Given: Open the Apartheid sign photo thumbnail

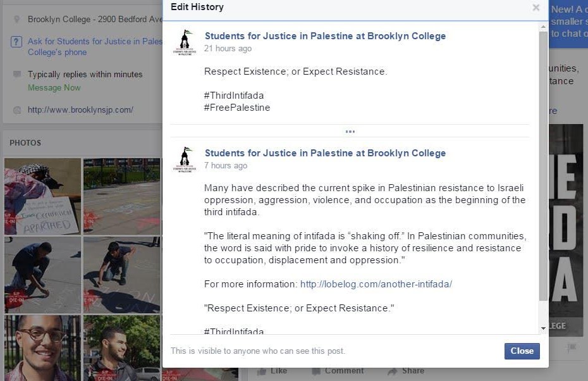Looking at the screenshot, I should point(43,196).
